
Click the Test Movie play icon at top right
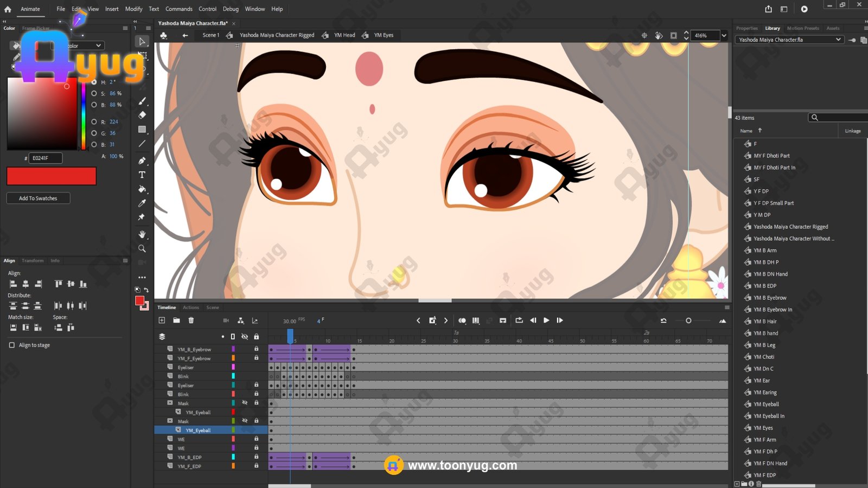(804, 9)
